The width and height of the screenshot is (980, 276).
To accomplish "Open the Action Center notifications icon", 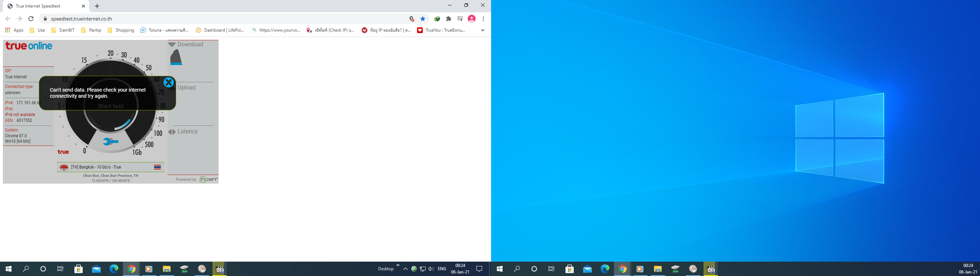I will point(479,269).
